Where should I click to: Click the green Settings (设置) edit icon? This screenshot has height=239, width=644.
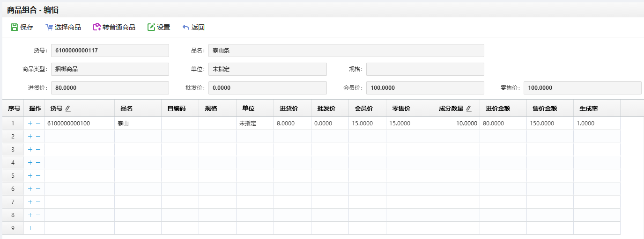pos(151,27)
